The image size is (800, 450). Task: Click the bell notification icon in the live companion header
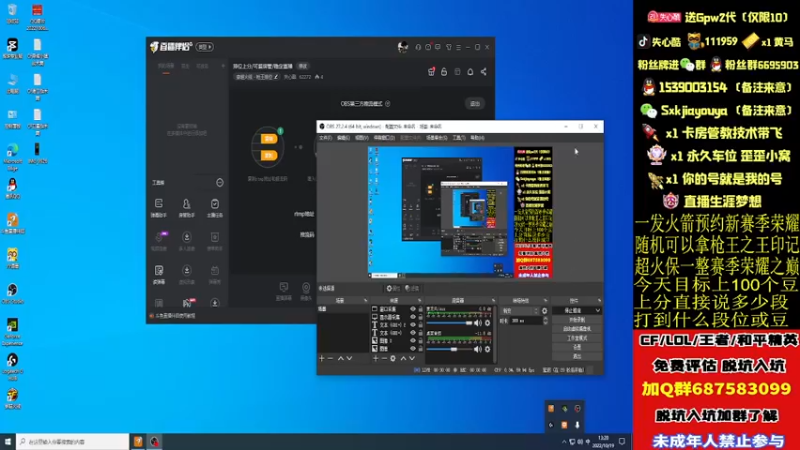coord(470,72)
